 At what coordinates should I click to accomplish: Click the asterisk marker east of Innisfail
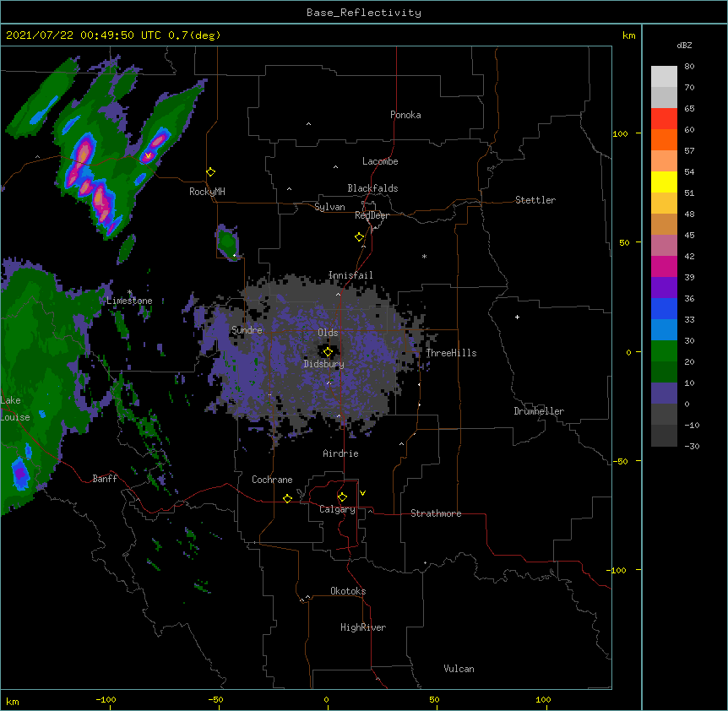pos(424,256)
